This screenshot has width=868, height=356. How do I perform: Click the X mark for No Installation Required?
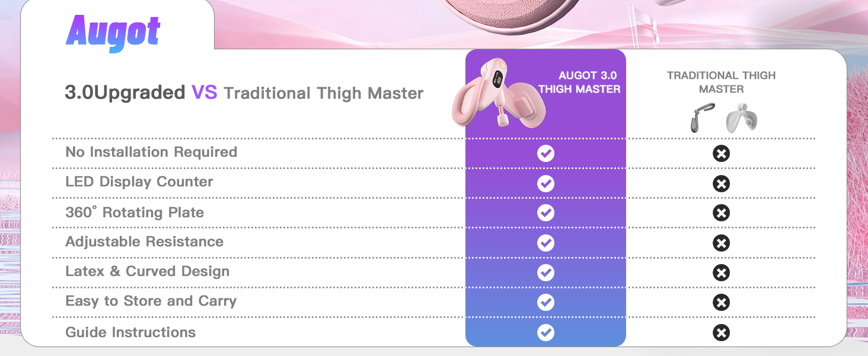pos(721,154)
